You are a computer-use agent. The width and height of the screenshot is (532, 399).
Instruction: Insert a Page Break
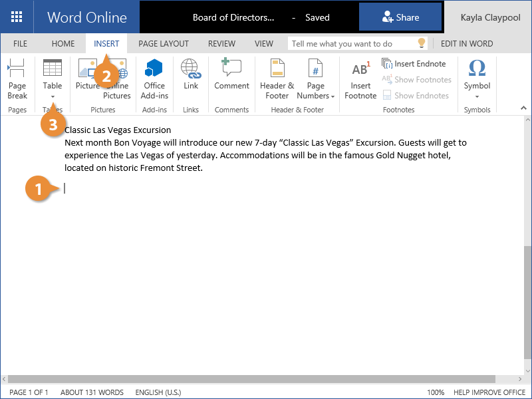pyautogui.click(x=17, y=79)
